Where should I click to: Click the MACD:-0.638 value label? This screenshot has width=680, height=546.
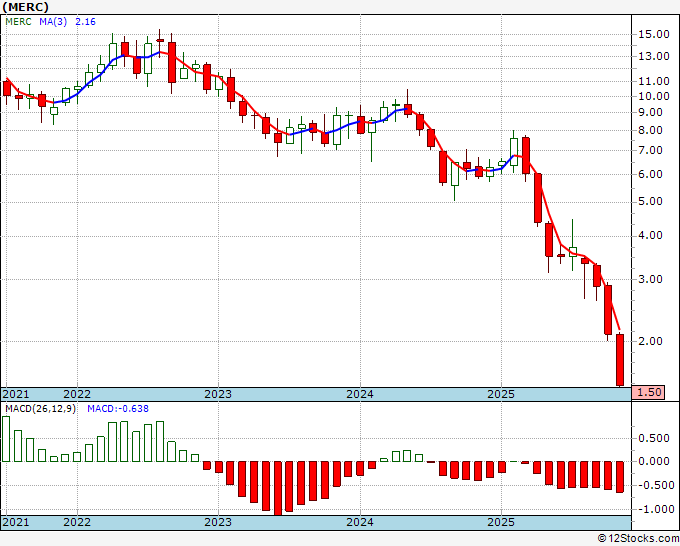(x=118, y=409)
